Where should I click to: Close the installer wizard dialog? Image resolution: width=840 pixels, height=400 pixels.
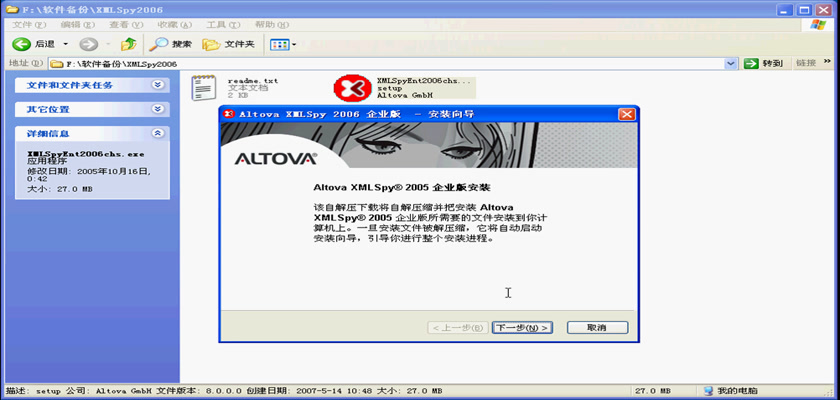[x=626, y=114]
